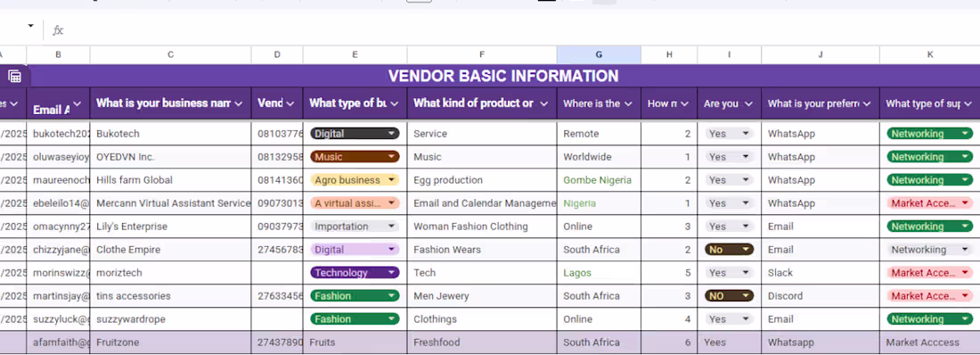Select the afamfaith@ email cell
Image resolution: width=980 pixels, height=355 pixels.
(58, 343)
